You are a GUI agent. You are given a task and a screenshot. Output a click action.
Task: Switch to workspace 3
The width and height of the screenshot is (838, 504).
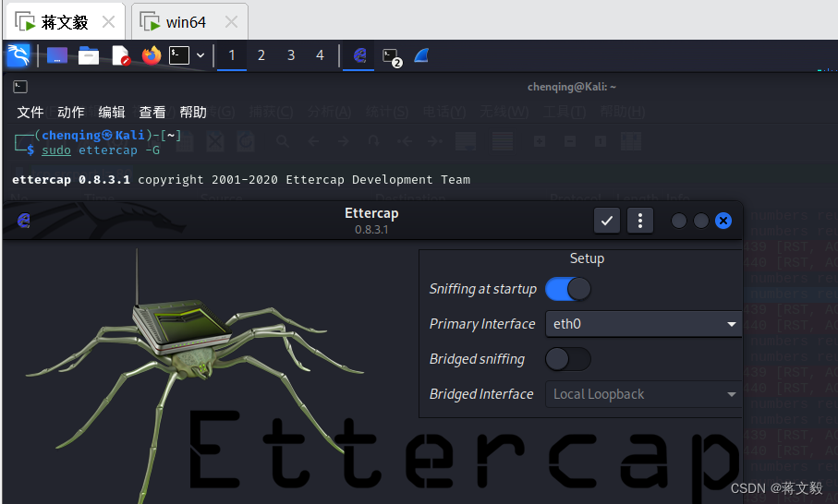pos(291,55)
